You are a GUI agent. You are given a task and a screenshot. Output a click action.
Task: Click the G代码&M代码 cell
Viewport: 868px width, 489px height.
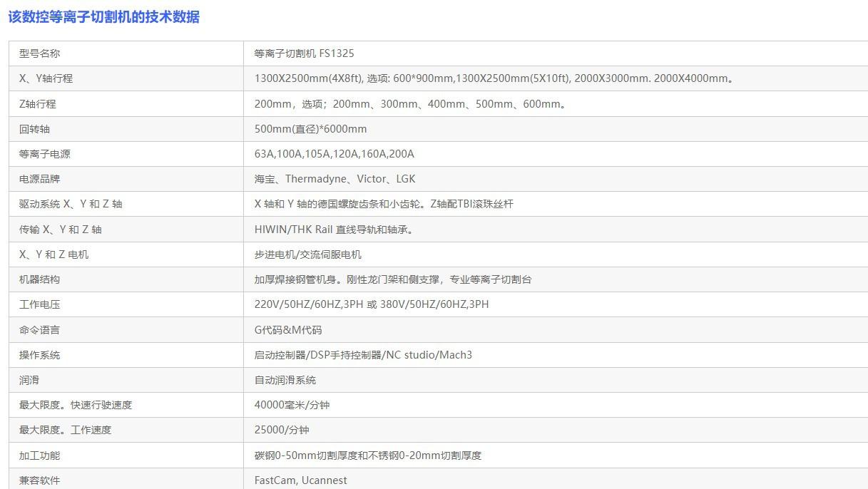point(288,330)
